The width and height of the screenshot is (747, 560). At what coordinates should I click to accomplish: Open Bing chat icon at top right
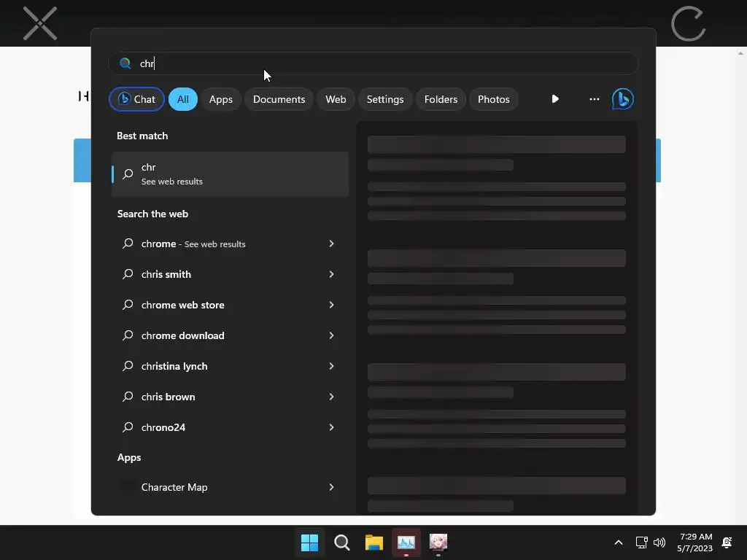623,99
